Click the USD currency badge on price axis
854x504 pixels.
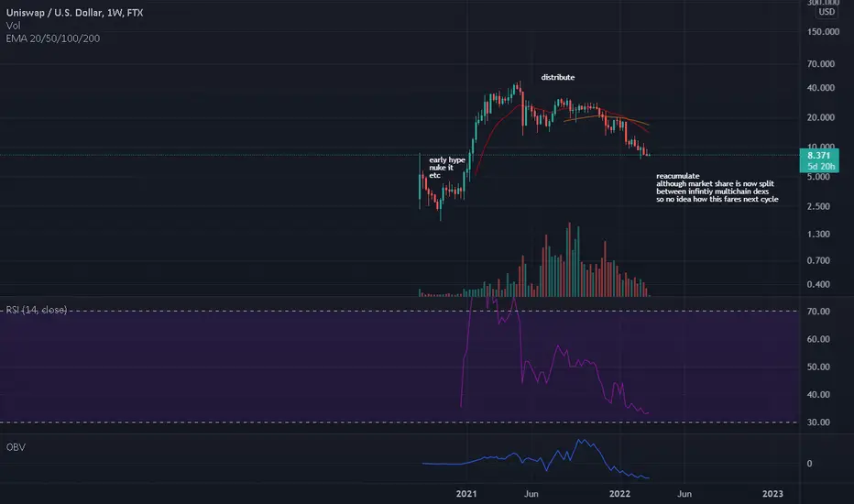coord(827,12)
